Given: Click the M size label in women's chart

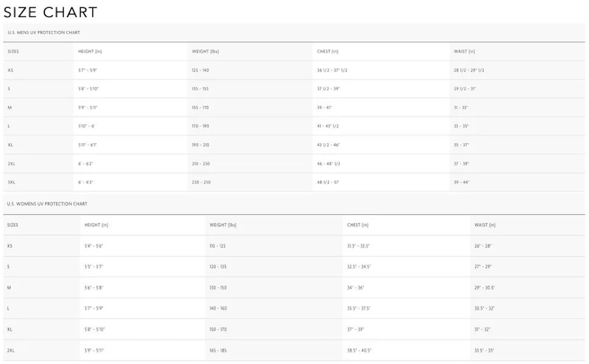Looking at the screenshot, I should (9, 288).
